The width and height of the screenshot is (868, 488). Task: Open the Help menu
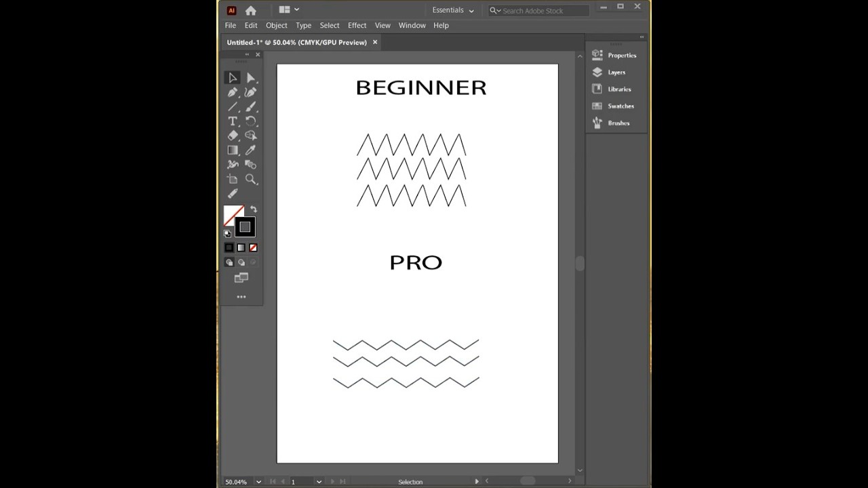pyautogui.click(x=441, y=25)
